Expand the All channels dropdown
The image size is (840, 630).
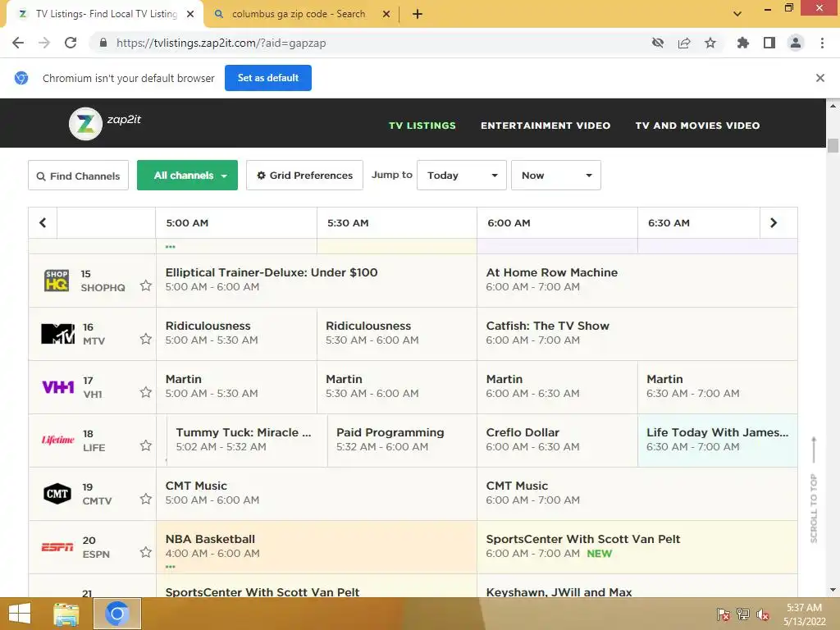click(x=188, y=176)
